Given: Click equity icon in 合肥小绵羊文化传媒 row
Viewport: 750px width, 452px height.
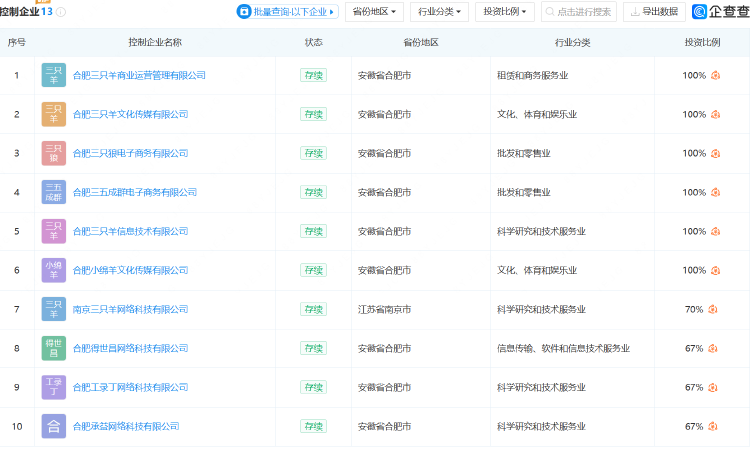Looking at the screenshot, I should pyautogui.click(x=715, y=270).
